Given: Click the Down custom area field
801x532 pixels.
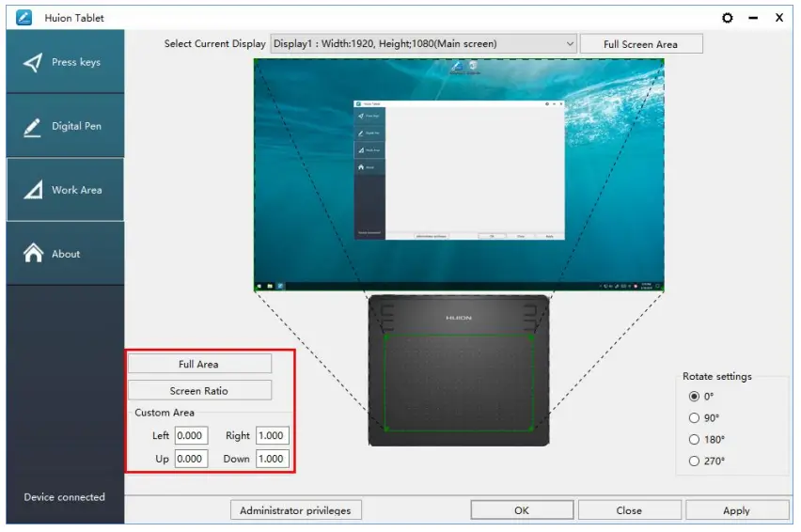Looking at the screenshot, I should [273, 459].
